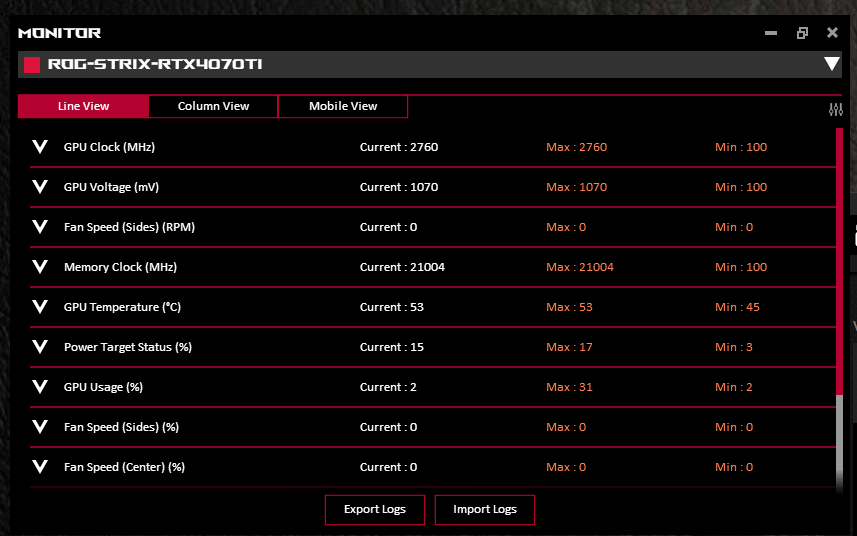This screenshot has width=857, height=536.
Task: Click the 'Max : 2760' GPU clock value
Action: point(577,147)
